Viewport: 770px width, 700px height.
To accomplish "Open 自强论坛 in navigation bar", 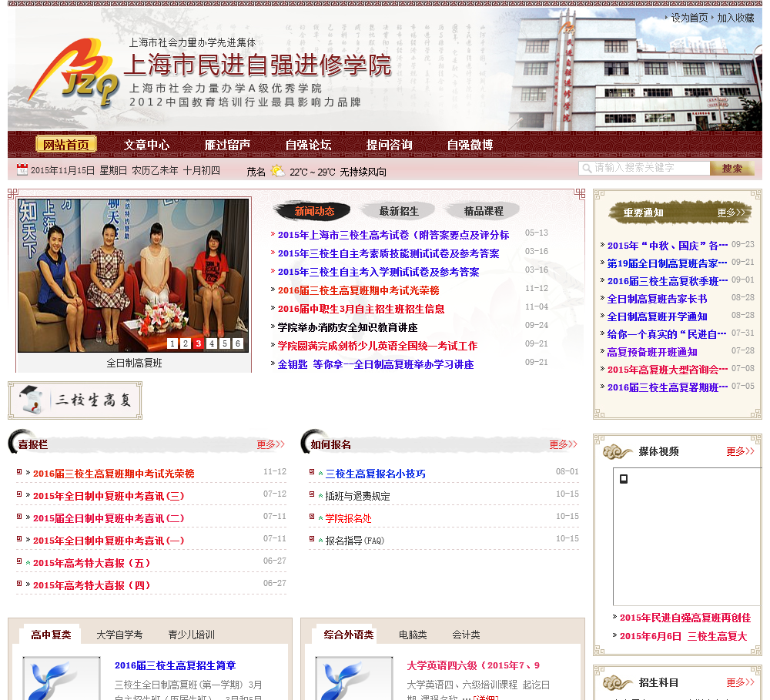I will 309,145.
